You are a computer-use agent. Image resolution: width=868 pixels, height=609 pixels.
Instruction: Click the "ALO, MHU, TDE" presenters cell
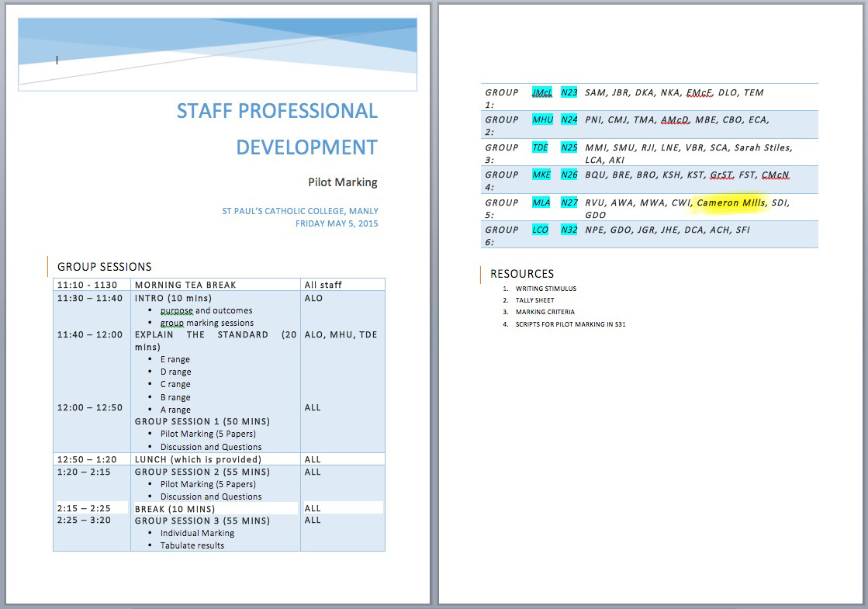[341, 335]
